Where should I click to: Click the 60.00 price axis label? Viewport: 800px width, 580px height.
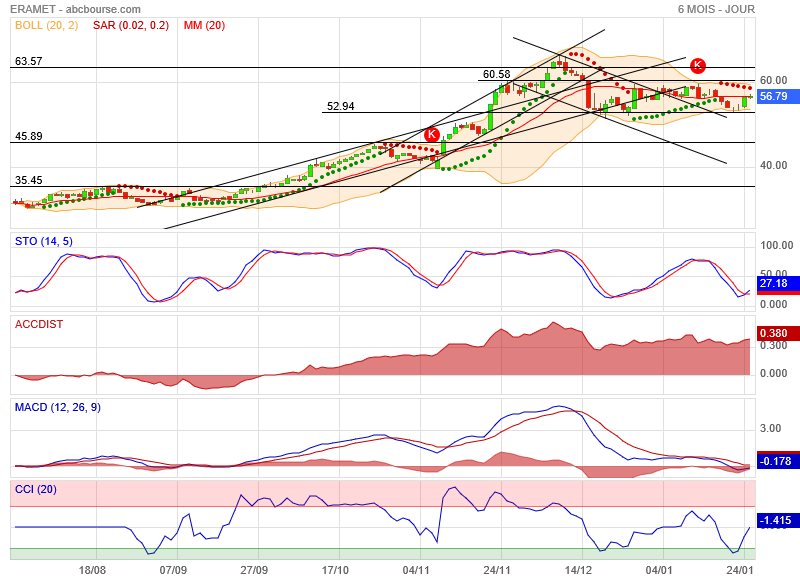coord(773,80)
